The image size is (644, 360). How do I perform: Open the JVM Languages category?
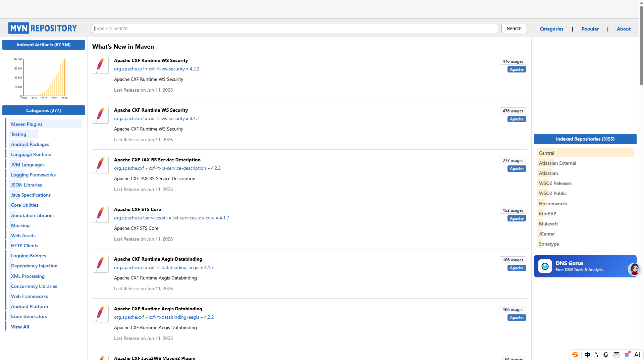click(x=28, y=165)
